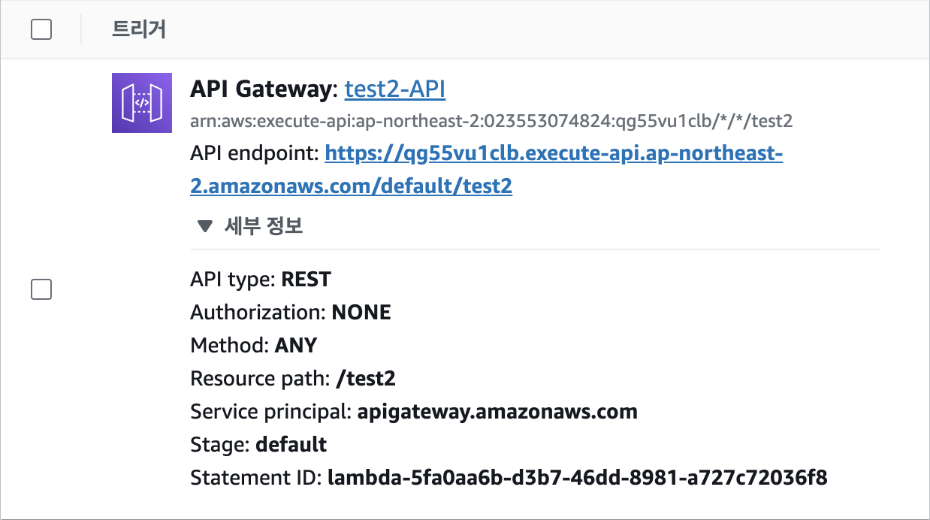Click the execute-api ARN text
The image size is (930, 520).
pos(491,121)
